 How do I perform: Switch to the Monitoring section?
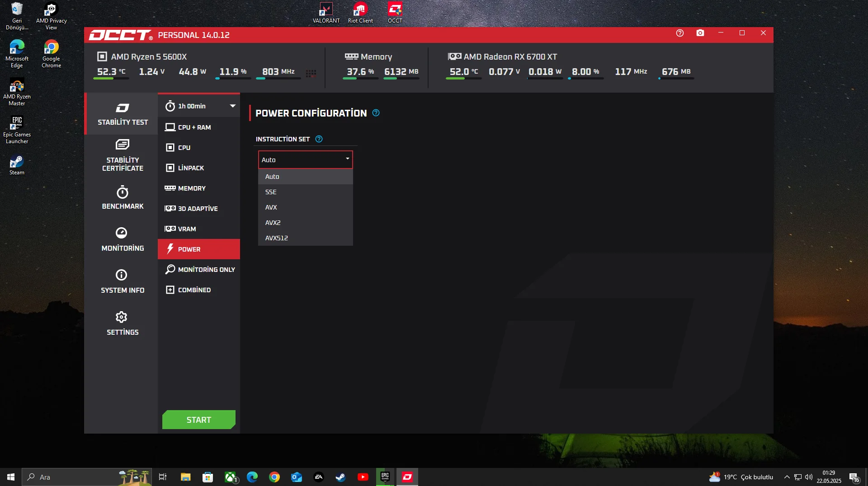pos(123,240)
